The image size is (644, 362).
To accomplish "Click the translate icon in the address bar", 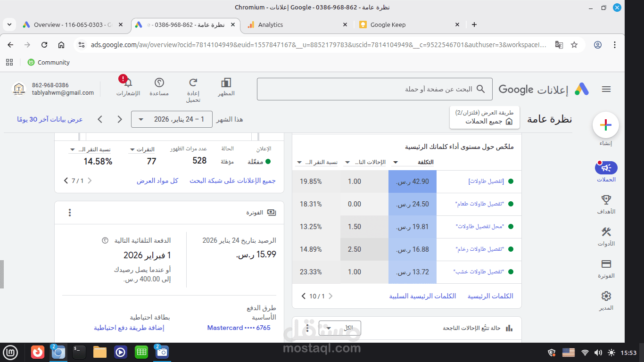I will (559, 44).
